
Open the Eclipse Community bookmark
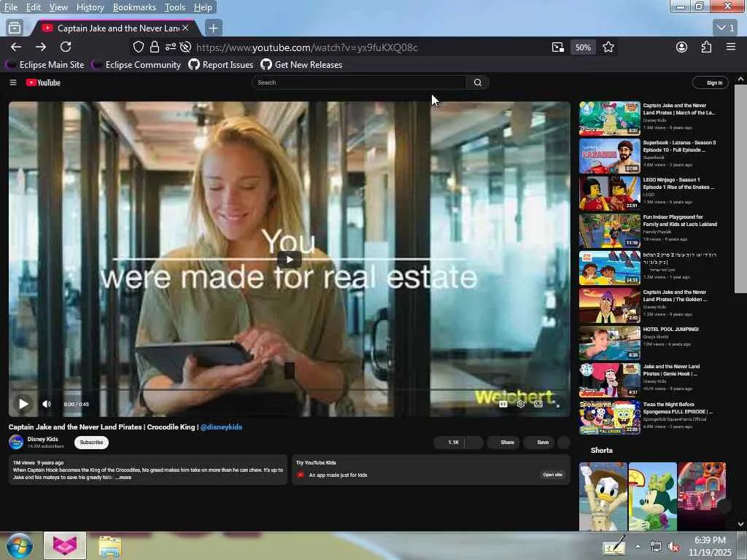tap(136, 65)
